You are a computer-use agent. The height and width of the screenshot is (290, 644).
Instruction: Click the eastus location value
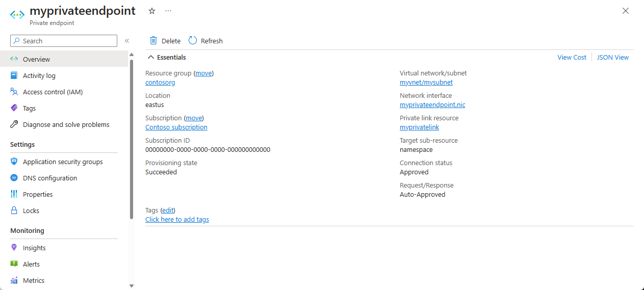pyautogui.click(x=154, y=104)
